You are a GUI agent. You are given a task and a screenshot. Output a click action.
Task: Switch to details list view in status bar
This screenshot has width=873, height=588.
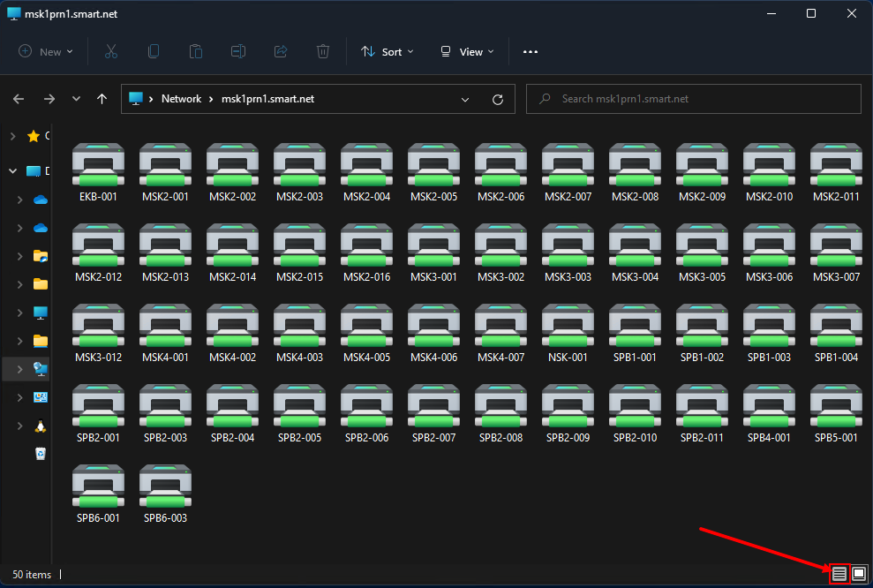pyautogui.click(x=839, y=574)
